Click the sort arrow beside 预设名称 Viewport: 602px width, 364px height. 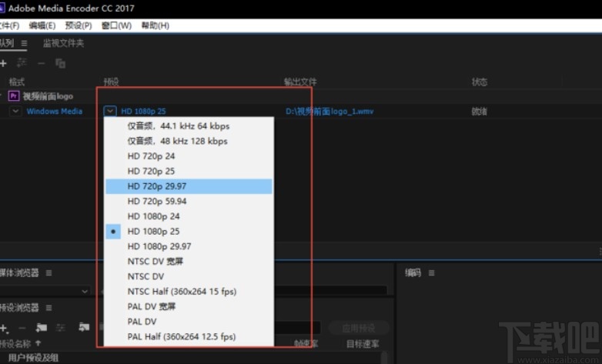[38, 343]
